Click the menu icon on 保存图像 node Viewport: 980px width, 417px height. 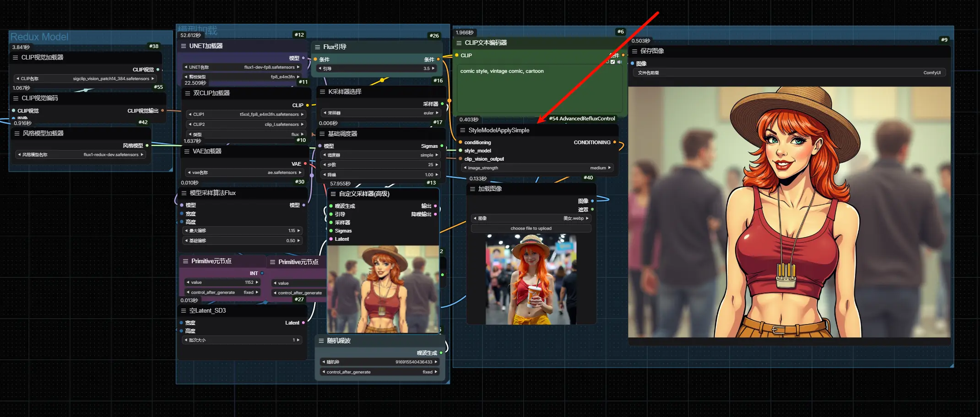click(x=634, y=51)
